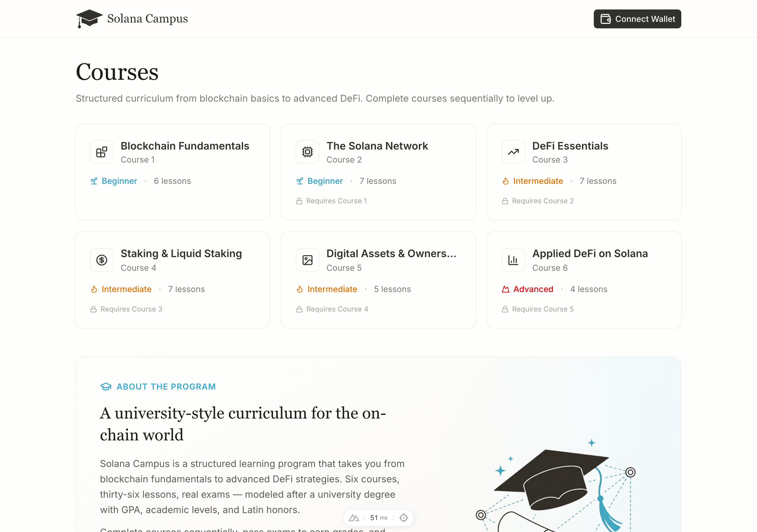Click the sprout icon beside Course 1 Beginner
This screenshot has width=757, height=532.
(x=94, y=181)
